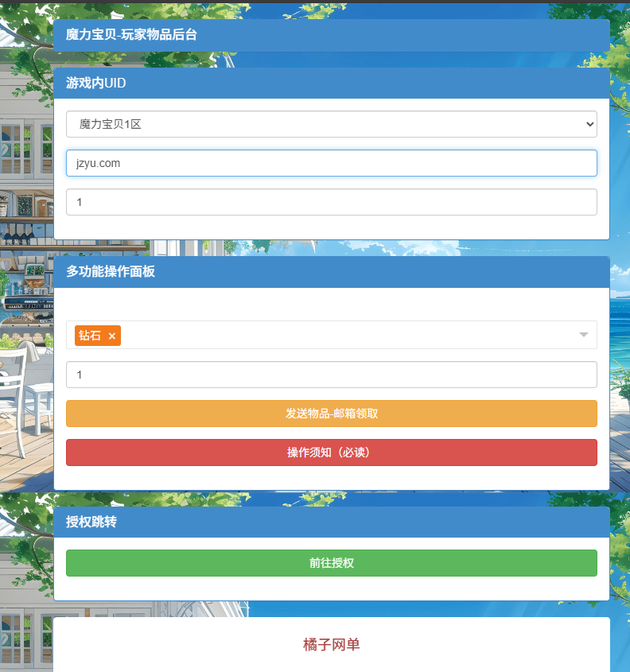Click the field directly below jzyu.com

click(x=331, y=202)
